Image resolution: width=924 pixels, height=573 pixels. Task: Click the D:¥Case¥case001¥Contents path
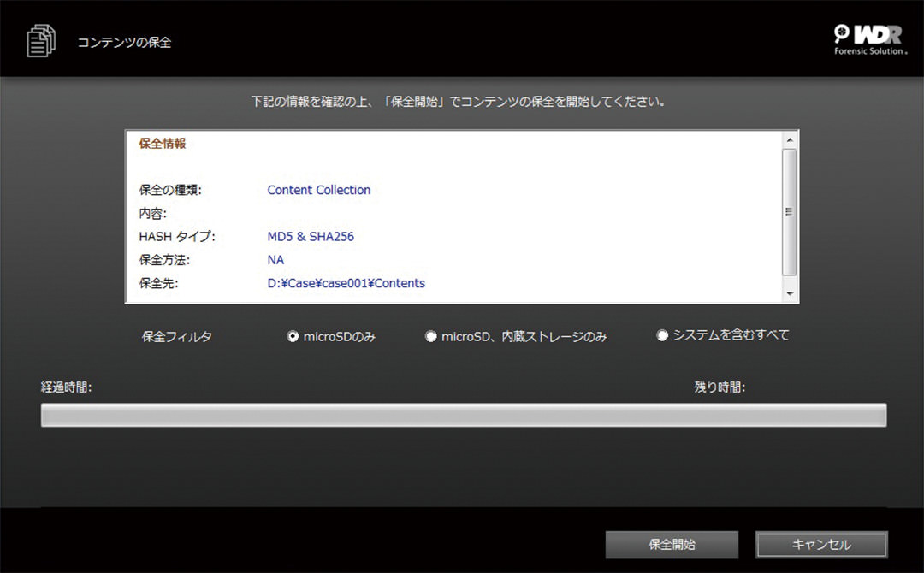tap(346, 283)
